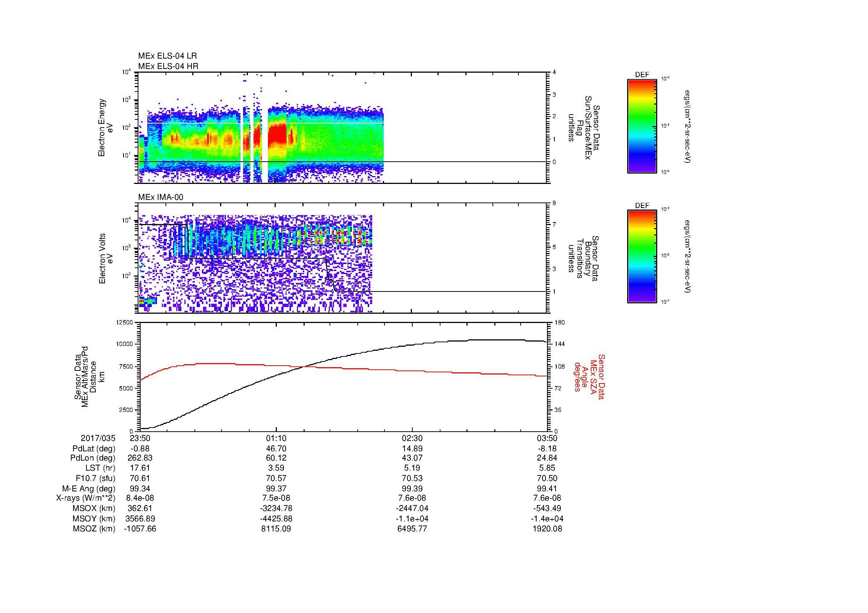Click the PdLon (deg) row label
This screenshot has height=613, width=868.
[x=93, y=458]
